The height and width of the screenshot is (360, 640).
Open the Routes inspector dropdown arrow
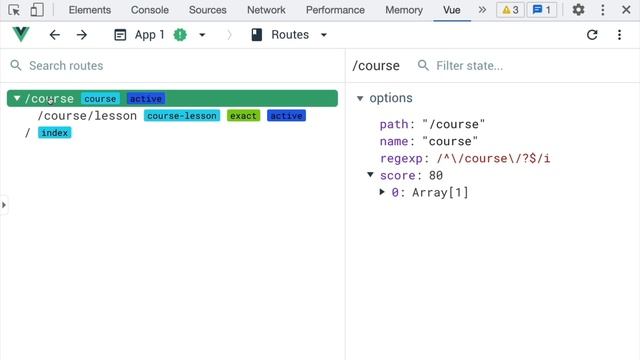[324, 35]
